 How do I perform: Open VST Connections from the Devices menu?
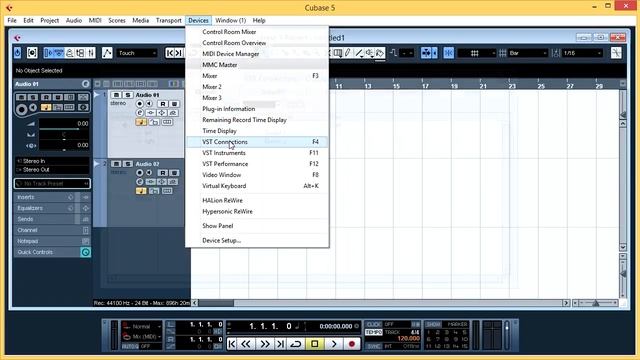pos(257,142)
